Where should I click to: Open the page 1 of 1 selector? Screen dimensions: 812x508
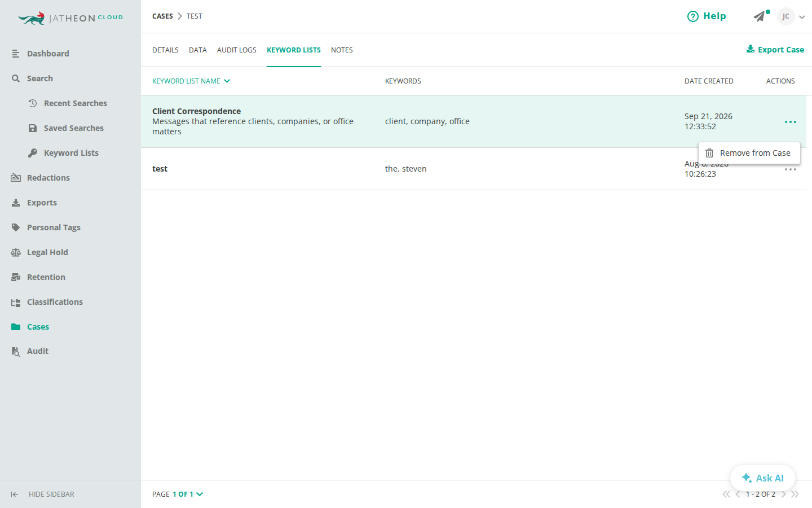[x=188, y=494]
